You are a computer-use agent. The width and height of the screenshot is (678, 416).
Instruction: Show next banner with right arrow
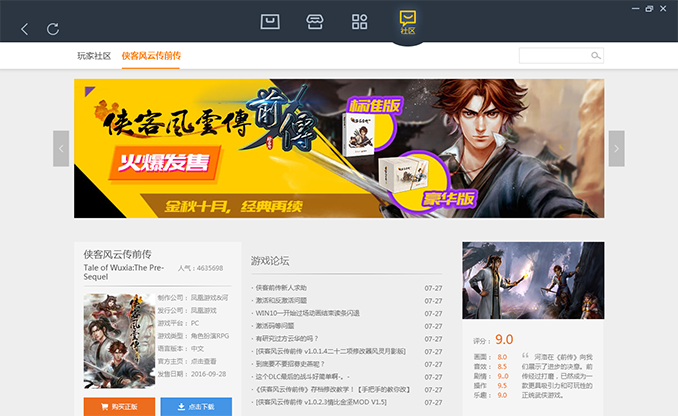[x=617, y=148]
